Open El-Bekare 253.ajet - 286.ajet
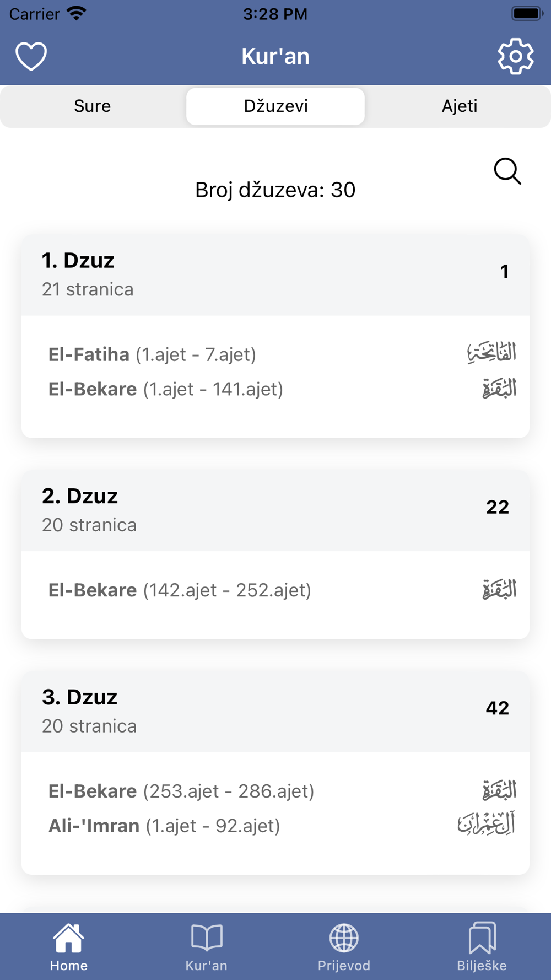The image size is (551, 980). [x=181, y=791]
